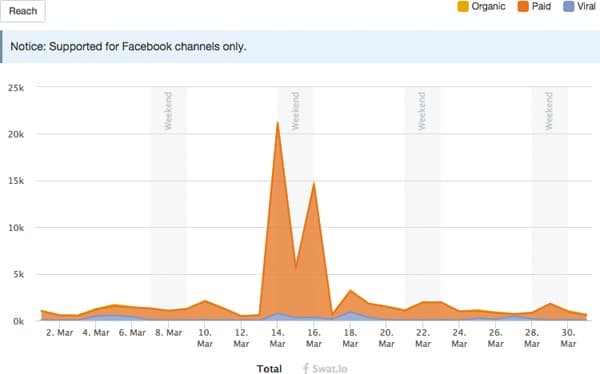Click the 2. Mar axis label

coord(59,333)
